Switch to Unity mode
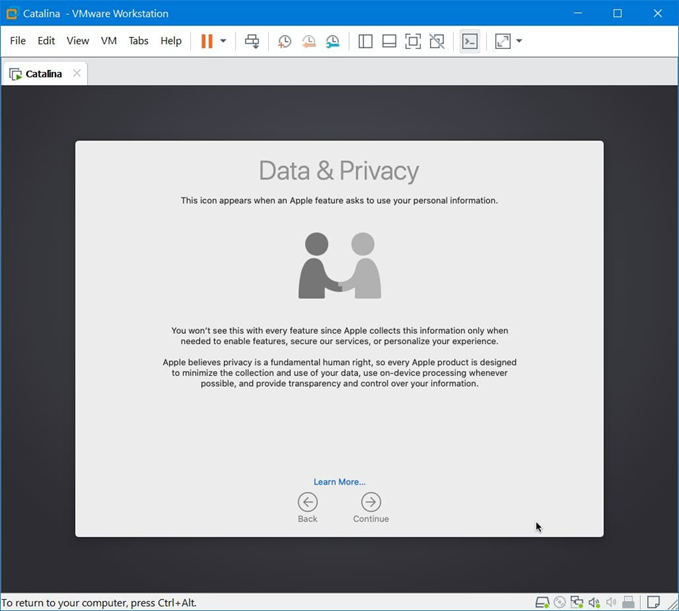679x611 pixels. 437,41
